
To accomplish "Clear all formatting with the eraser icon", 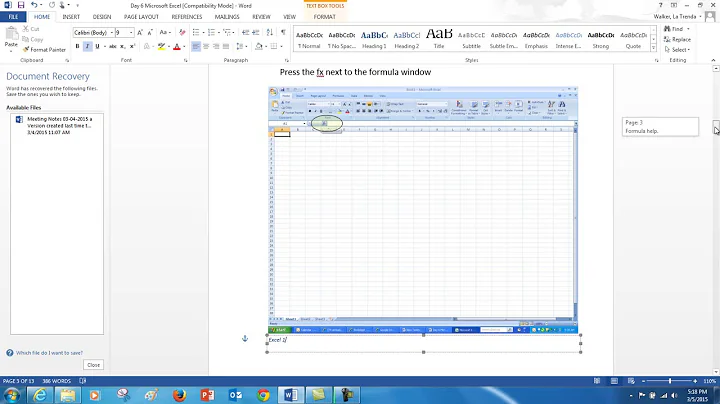I will [182, 33].
